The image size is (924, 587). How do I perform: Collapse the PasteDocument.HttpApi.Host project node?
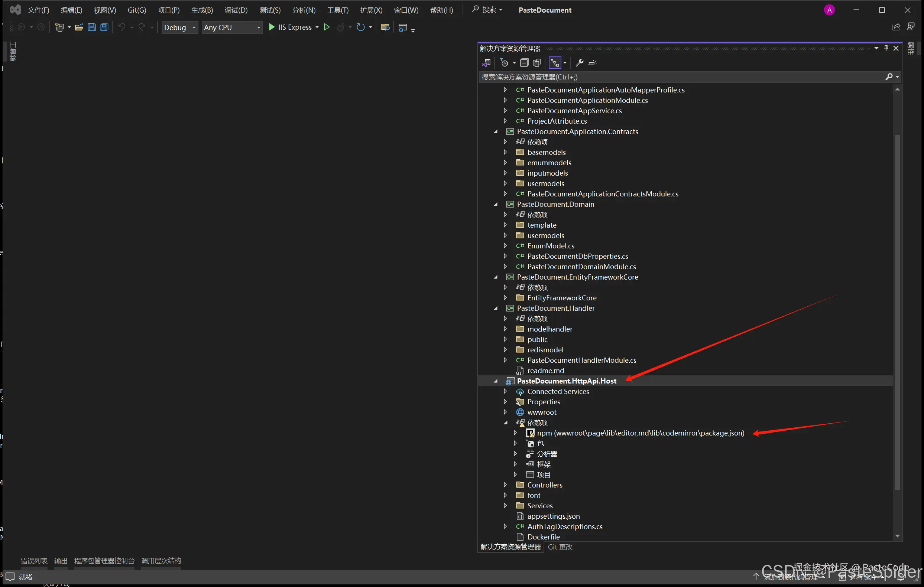[x=496, y=381]
